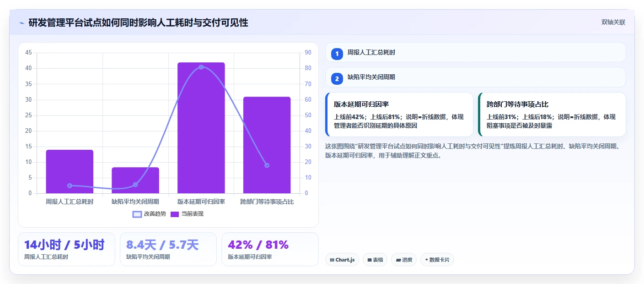Click the x-axis label 周报人工汇总耗时
The width and height of the screenshot is (644, 284).
[x=70, y=202]
